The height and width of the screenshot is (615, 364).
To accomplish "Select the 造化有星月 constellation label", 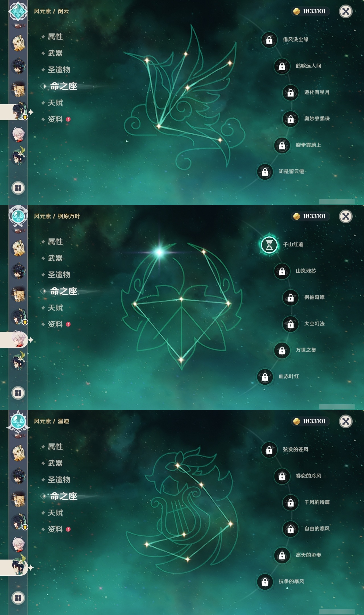I will 317,92.
